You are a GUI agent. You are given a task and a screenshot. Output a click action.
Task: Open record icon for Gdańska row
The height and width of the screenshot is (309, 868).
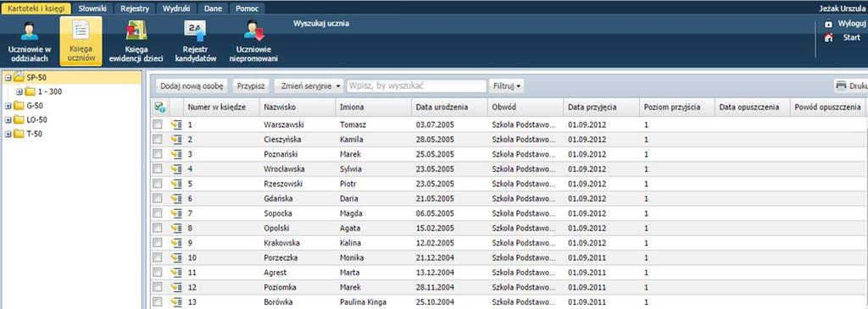click(176, 198)
